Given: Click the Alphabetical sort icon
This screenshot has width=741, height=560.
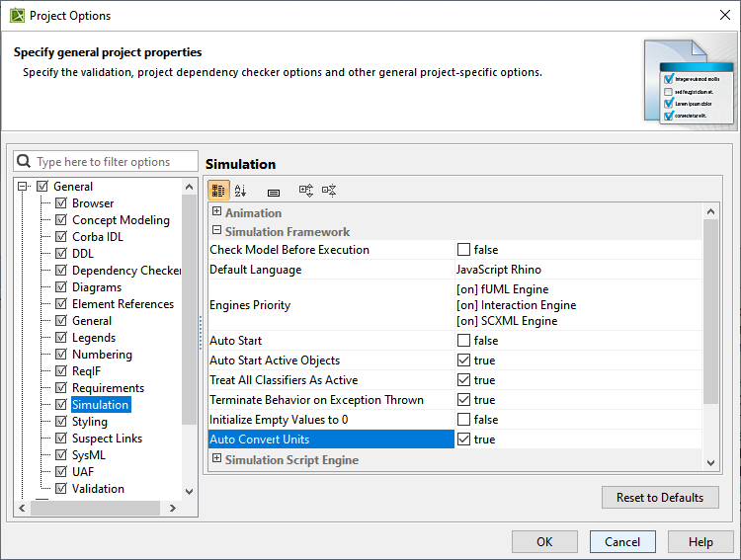Looking at the screenshot, I should coord(241,191).
